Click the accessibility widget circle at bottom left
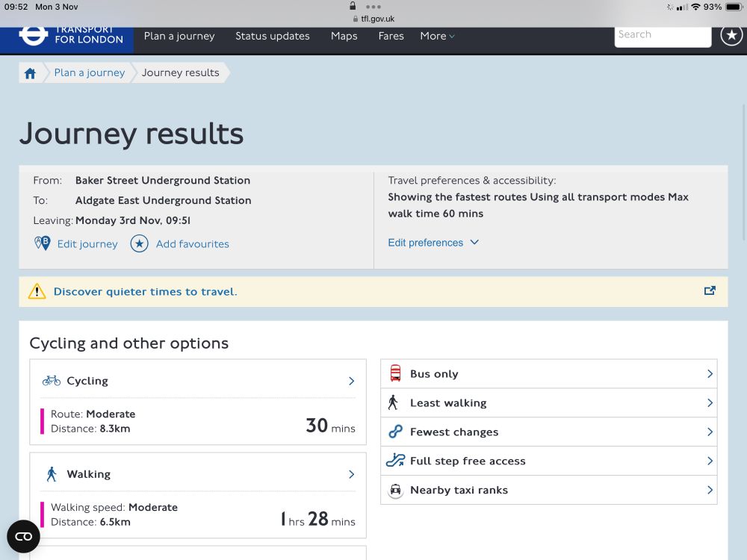The height and width of the screenshot is (560, 747). point(23,536)
